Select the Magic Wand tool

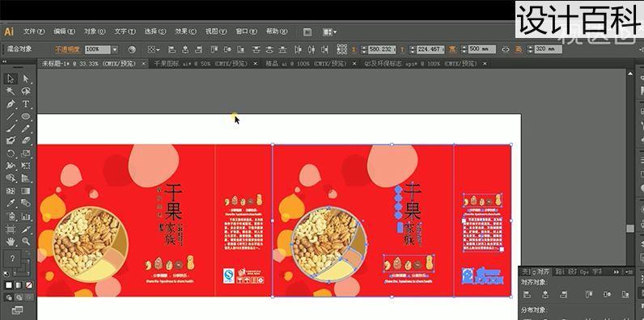(x=11, y=91)
